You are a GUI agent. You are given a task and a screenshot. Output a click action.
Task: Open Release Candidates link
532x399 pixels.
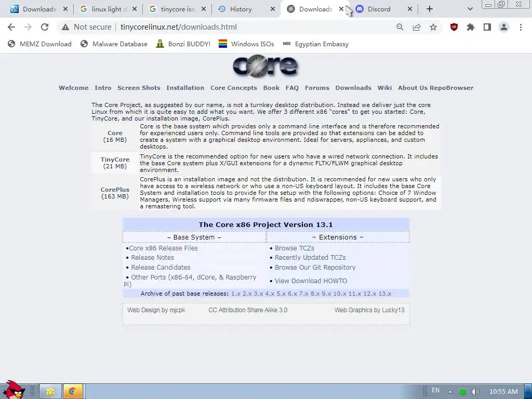coord(161,268)
